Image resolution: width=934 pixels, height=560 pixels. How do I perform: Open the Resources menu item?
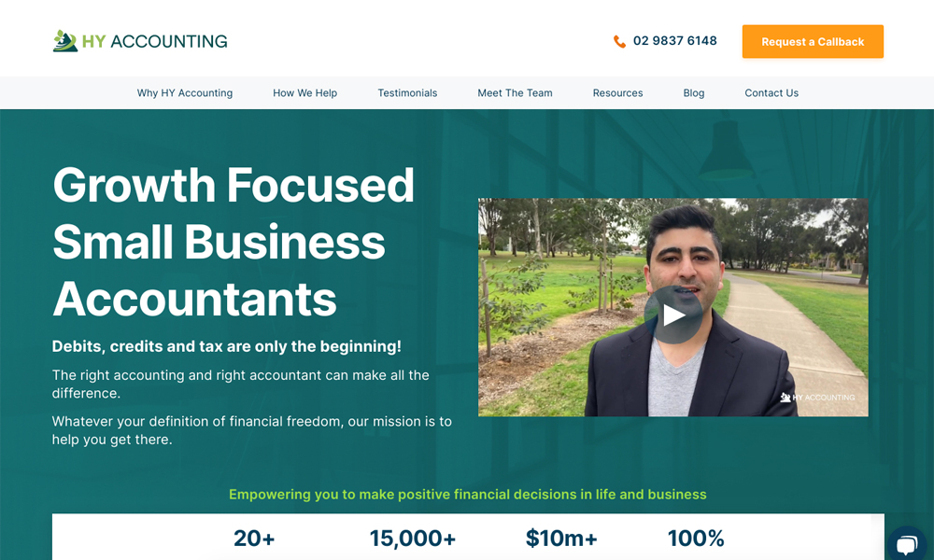[x=617, y=92]
